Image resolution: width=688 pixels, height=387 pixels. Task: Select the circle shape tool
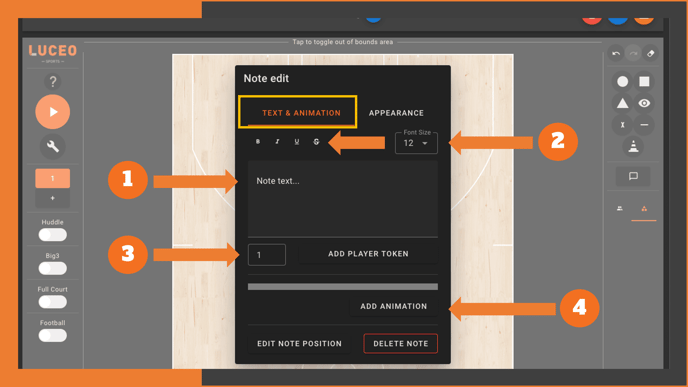(x=622, y=82)
